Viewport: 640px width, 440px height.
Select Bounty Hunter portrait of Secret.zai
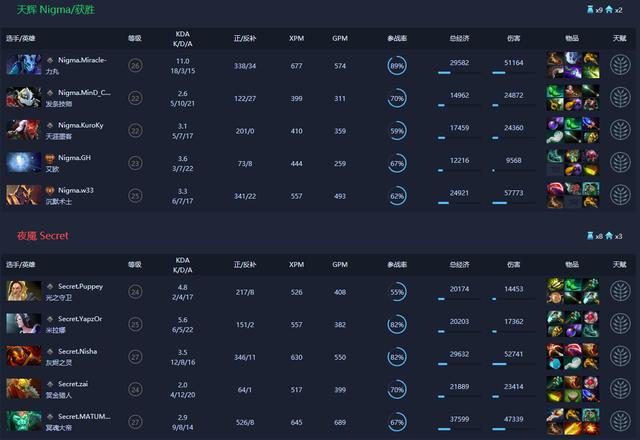(24, 388)
